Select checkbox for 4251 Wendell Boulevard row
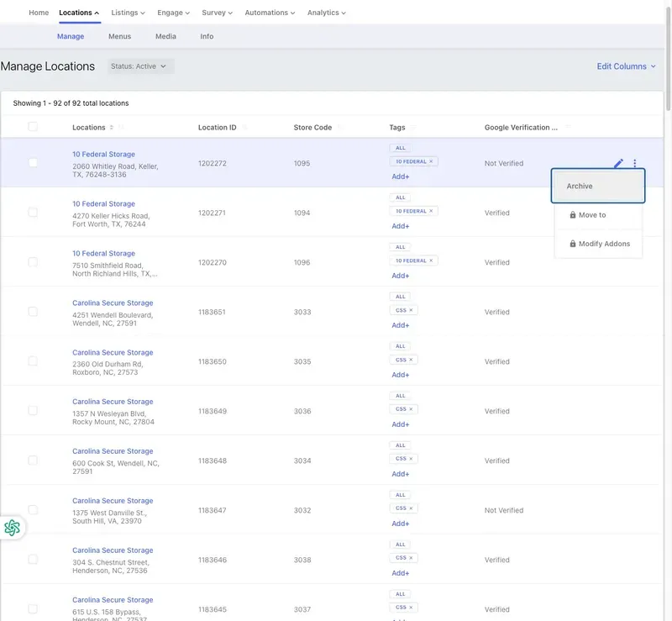This screenshot has width=672, height=621. (x=33, y=312)
